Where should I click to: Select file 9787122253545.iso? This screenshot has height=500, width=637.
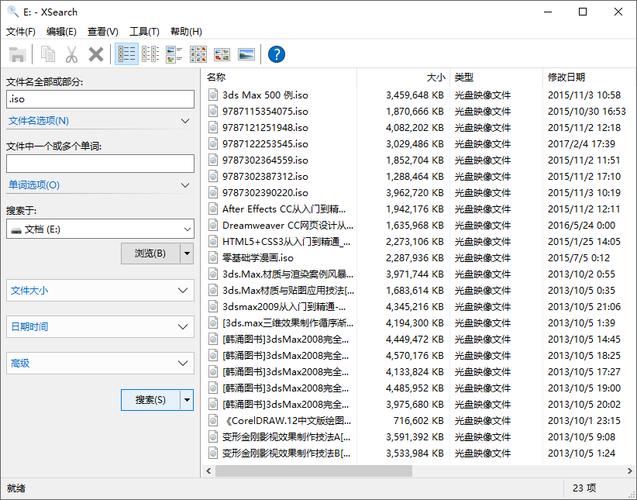pos(265,144)
